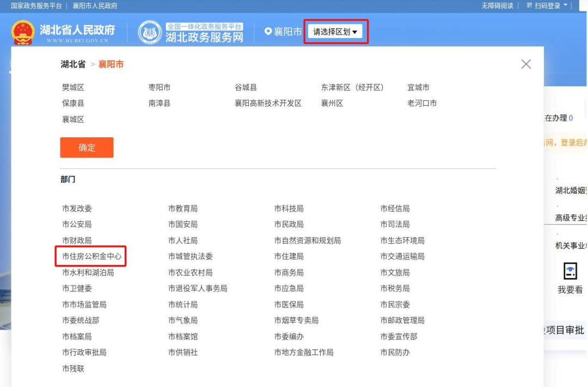This screenshot has width=588, height=387.
Task: Select department 市统计局
Action: click(x=183, y=304)
